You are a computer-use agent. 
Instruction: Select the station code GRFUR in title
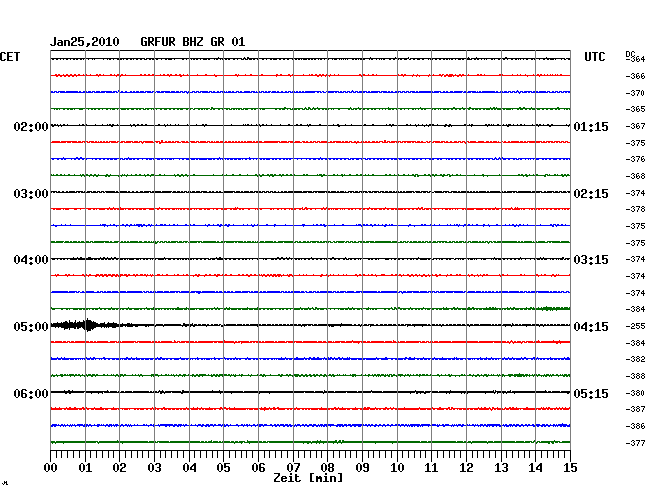click(158, 42)
